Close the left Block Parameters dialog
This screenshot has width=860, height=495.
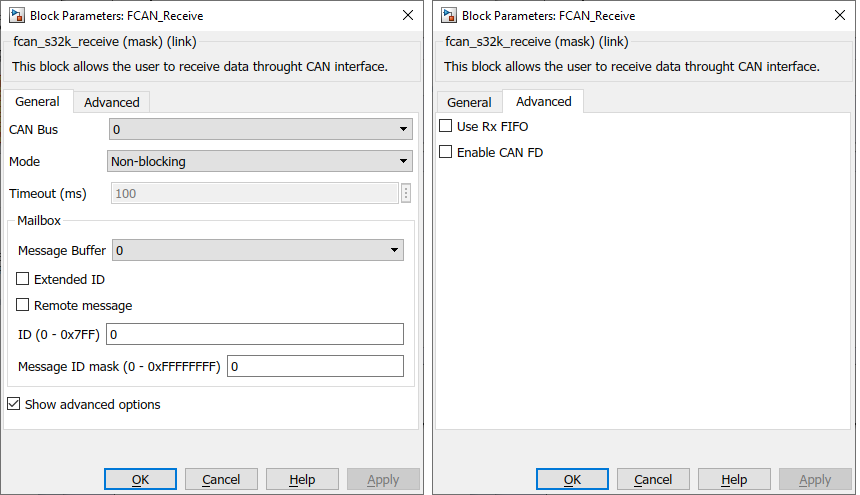(407, 15)
